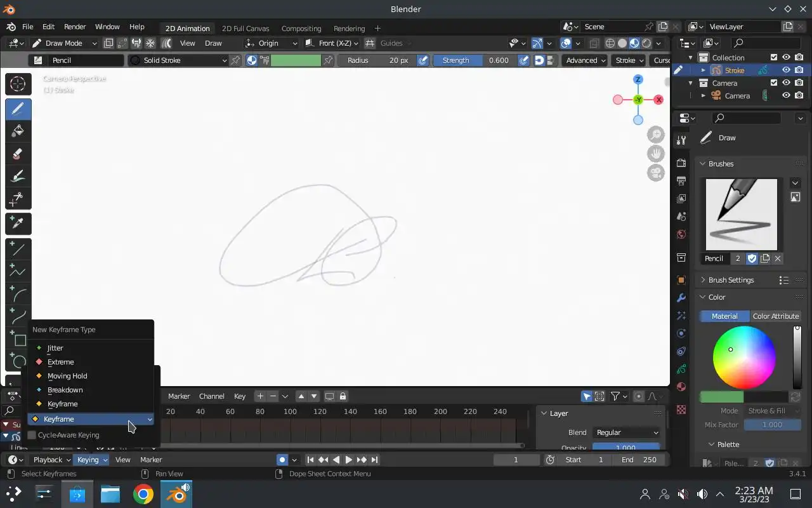
Task: Hide the Camera object eye icon
Action: pos(786,96)
